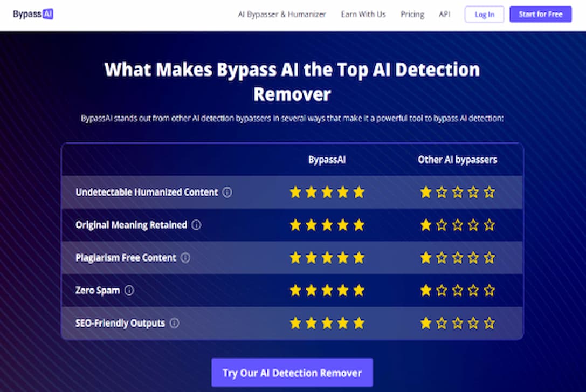Open the Pricing page
The height and width of the screenshot is (392, 586).
(412, 14)
